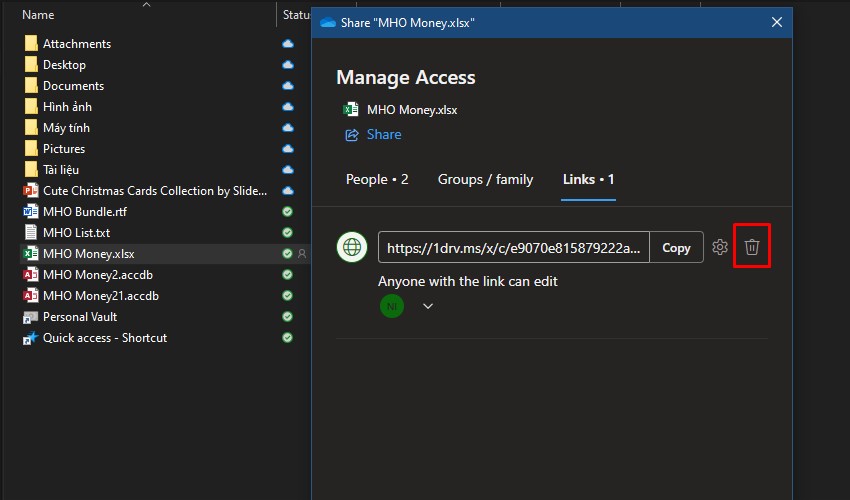Select the Links tab
Viewport: 850px width, 500px height.
(x=588, y=180)
